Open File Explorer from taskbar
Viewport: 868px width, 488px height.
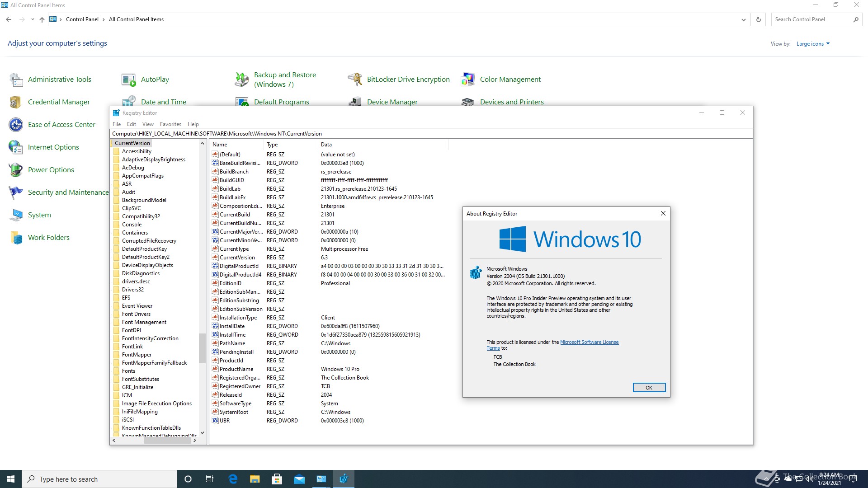255,479
